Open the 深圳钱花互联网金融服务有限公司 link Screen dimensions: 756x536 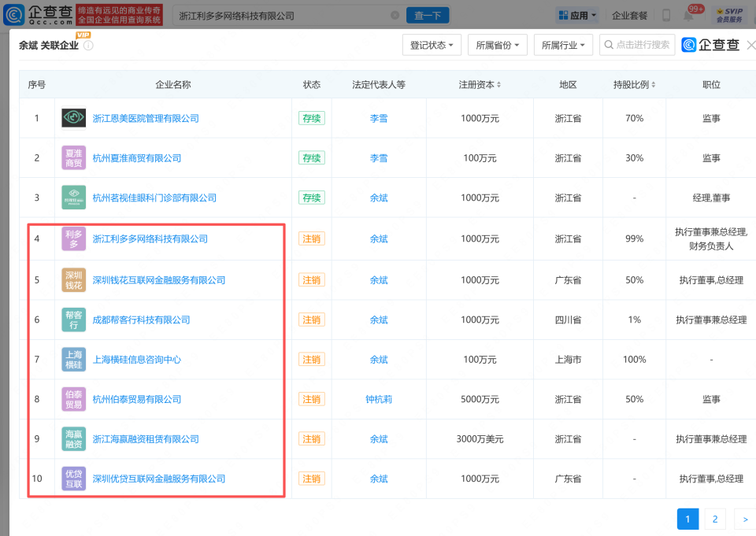[159, 280]
